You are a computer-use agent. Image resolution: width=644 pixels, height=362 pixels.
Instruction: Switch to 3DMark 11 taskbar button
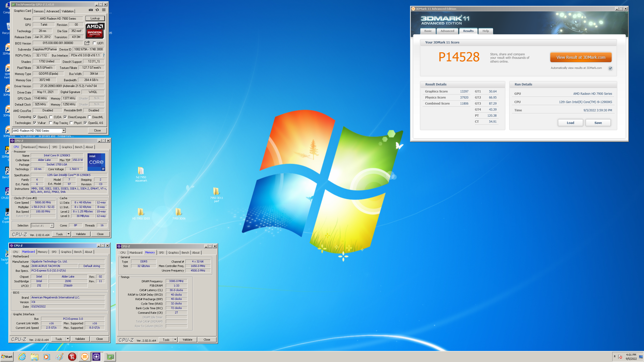[85, 356]
